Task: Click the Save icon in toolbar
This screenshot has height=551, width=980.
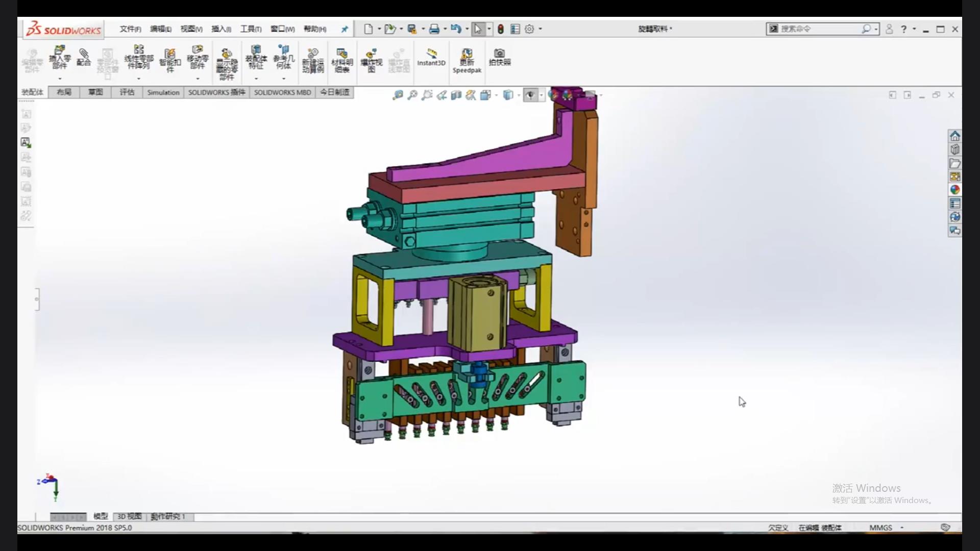Action: (412, 29)
